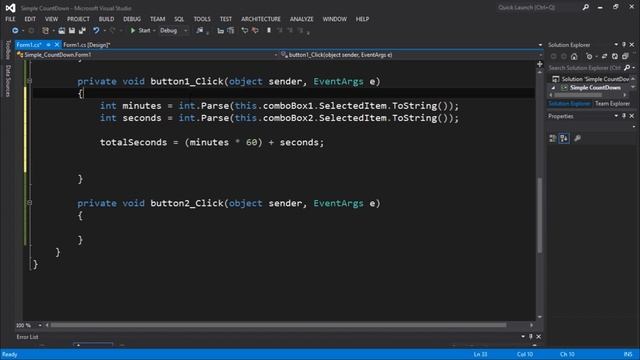The width and height of the screenshot is (640, 360).
Task: Switch to the Form1.cs [Design] tab
Action: coord(87,45)
